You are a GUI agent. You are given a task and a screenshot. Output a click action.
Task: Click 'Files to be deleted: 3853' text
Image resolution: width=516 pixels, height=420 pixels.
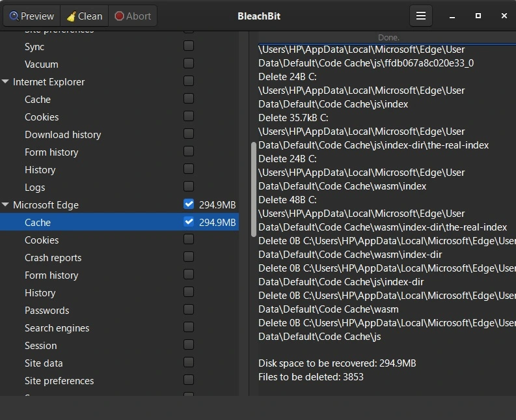[310, 377]
